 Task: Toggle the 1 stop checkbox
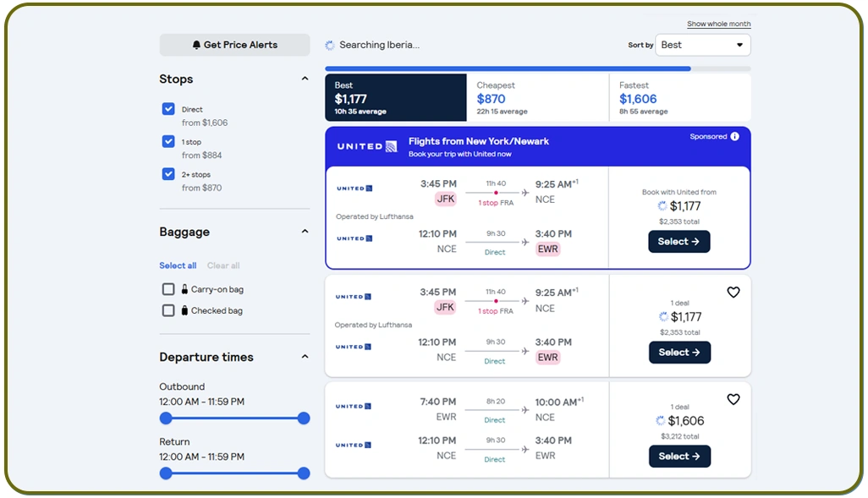point(168,142)
